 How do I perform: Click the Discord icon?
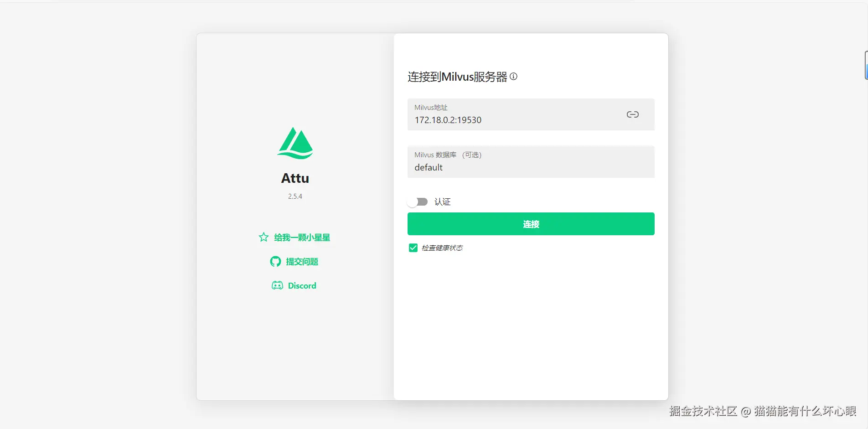pyautogui.click(x=277, y=285)
